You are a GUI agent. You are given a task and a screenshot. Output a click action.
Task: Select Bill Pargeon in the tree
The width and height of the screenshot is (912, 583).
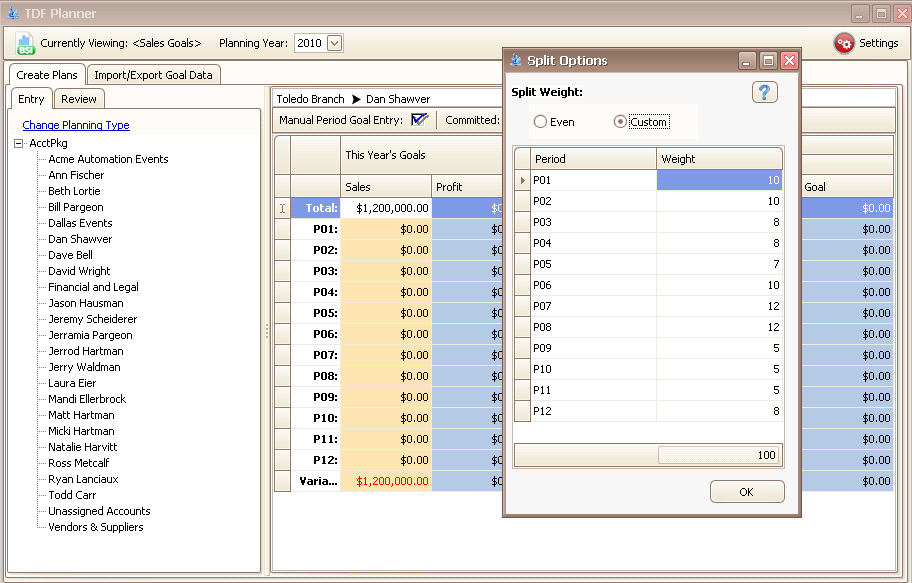pos(76,207)
